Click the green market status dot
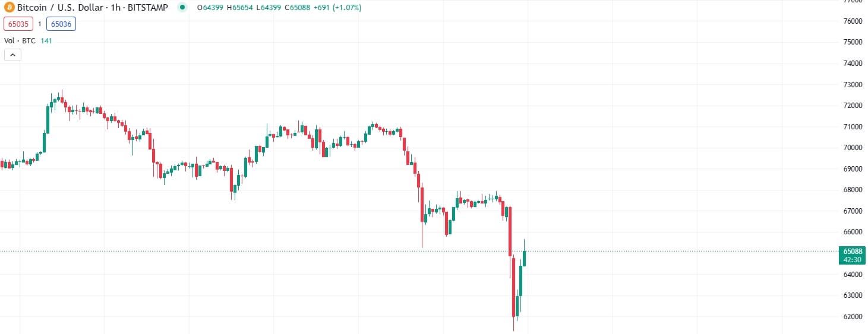Screen dimensions: 868x334 (x=182, y=8)
